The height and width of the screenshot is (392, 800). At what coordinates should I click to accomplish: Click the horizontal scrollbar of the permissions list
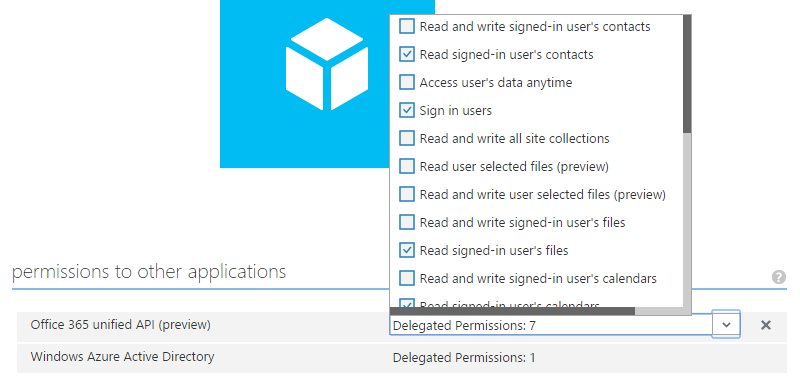512,311
